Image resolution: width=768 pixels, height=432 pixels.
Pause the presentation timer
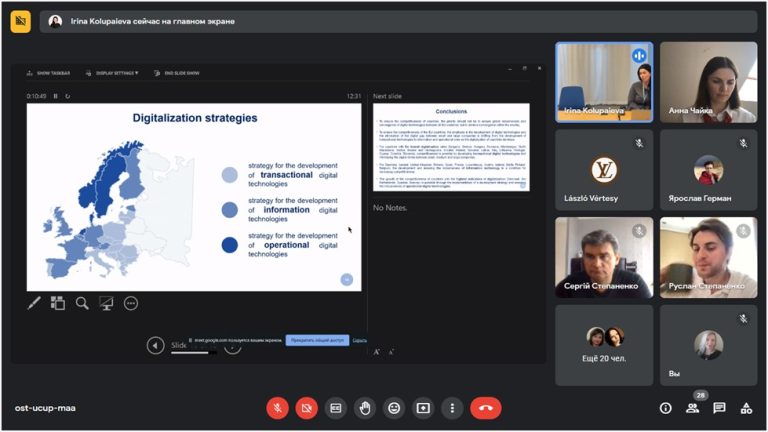[55, 96]
